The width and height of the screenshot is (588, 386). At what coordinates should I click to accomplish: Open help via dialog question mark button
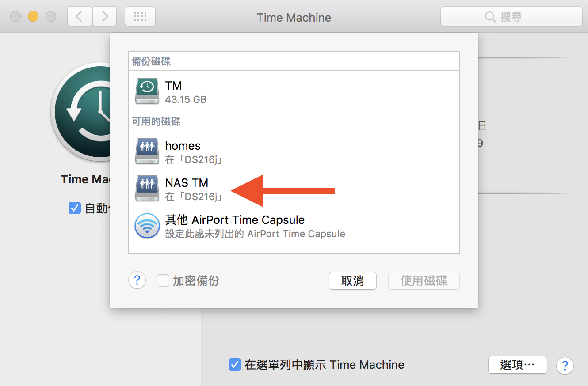click(137, 280)
